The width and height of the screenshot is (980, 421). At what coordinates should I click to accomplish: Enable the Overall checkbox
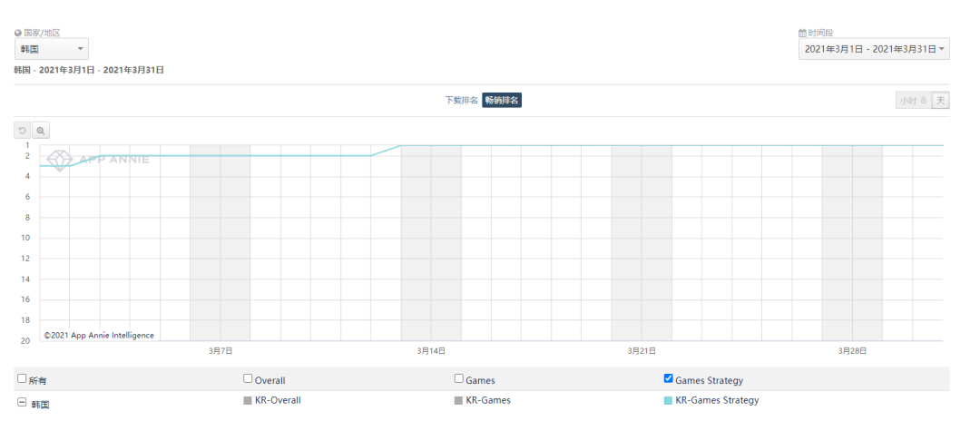tap(248, 379)
